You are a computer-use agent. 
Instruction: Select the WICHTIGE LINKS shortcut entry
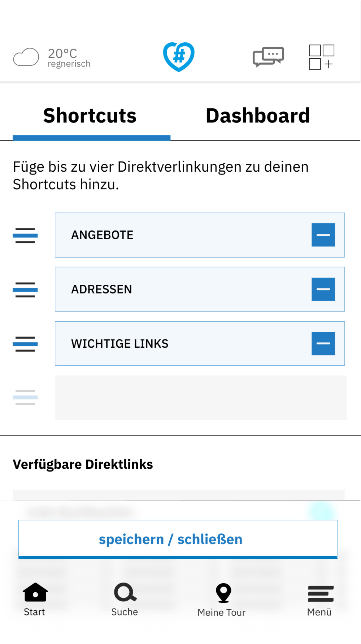pos(180,343)
